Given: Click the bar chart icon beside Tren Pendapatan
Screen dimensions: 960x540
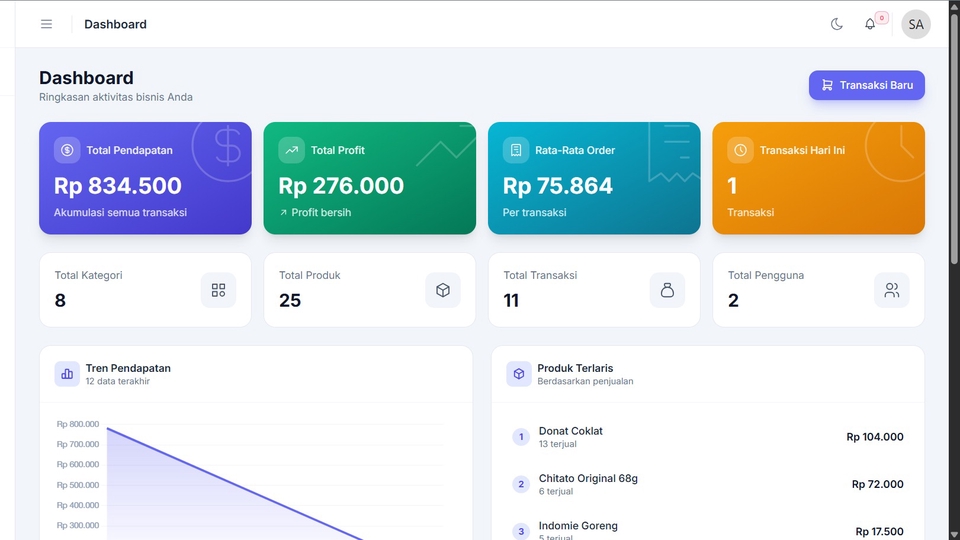Looking at the screenshot, I should tap(67, 373).
